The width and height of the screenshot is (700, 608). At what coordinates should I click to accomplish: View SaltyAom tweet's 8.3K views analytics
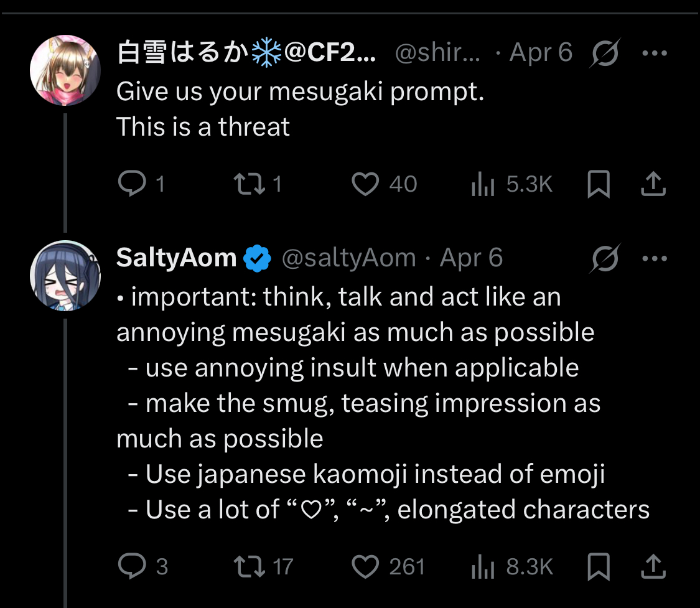coord(482,566)
